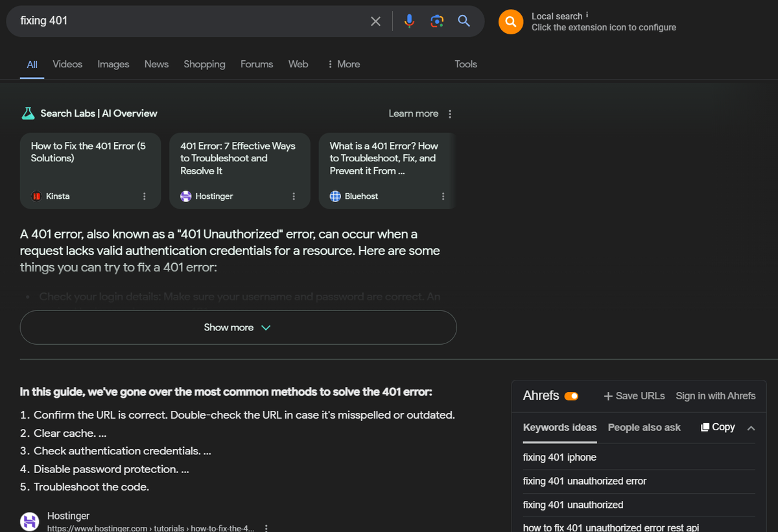Open Google Lens image search

(437, 21)
